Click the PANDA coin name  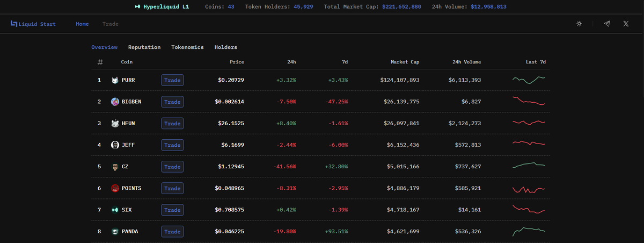[x=130, y=232]
